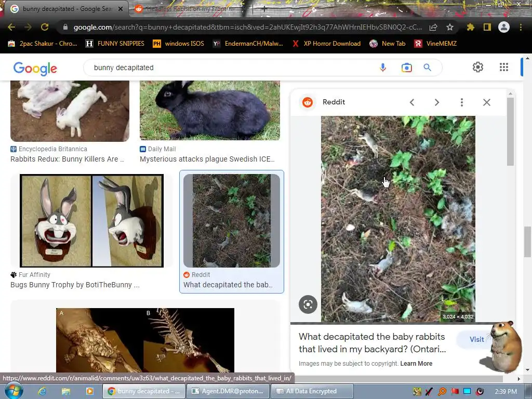Open Mysterious attacks plague Swedish title
Screen dimensions: 532x399
coord(207,159)
